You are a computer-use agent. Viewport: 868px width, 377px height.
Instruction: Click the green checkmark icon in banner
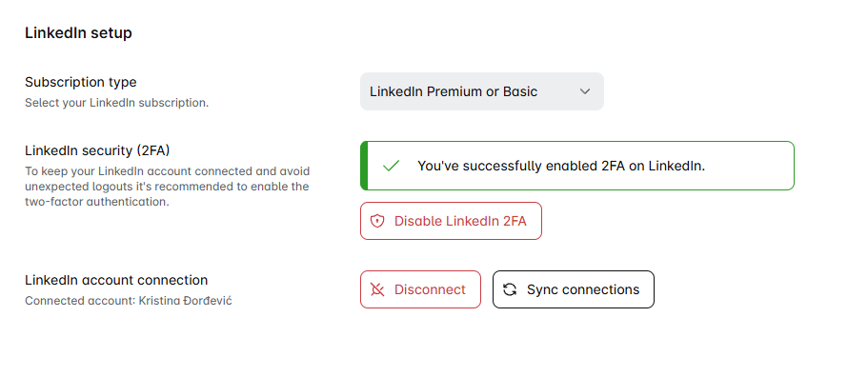point(391,166)
